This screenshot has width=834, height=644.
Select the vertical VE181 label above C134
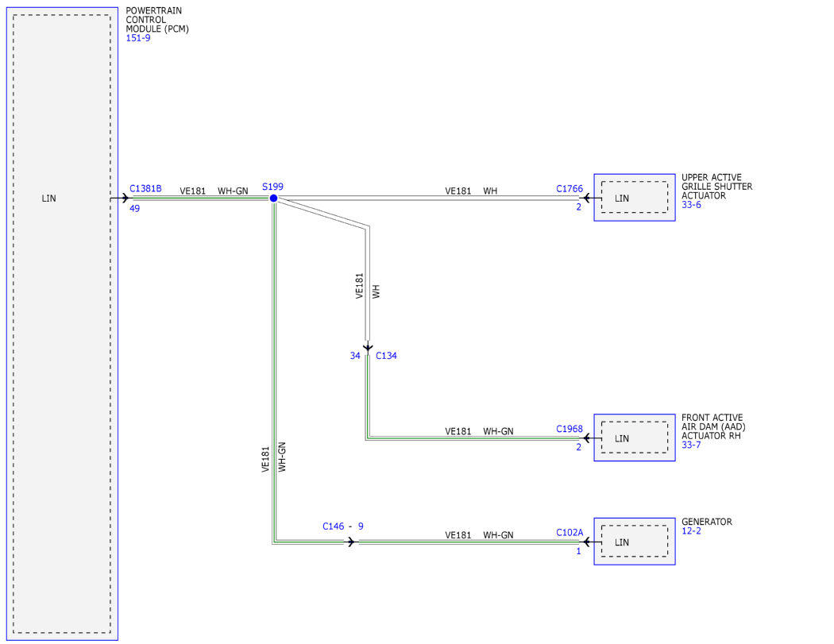point(360,286)
